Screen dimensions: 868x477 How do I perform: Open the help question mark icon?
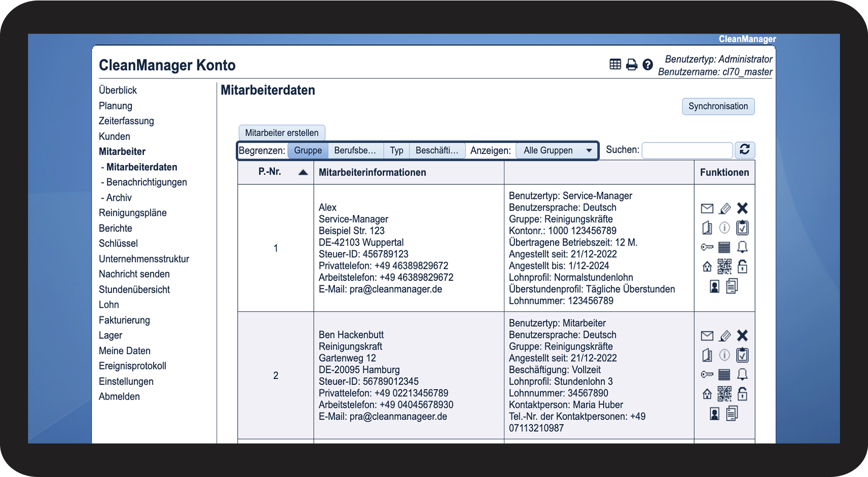(648, 65)
